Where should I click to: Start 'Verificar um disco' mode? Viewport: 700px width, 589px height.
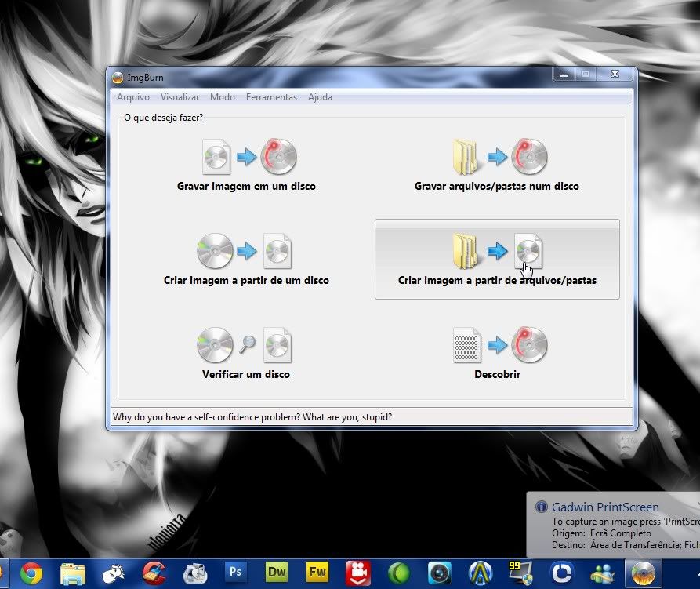[246, 346]
